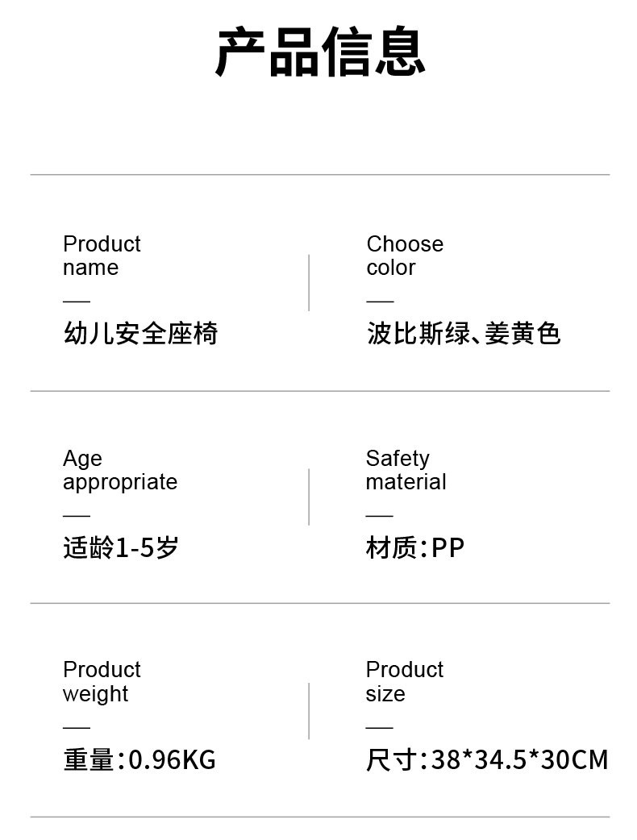
Task: Click the short dash under Safety material
Action: tap(379, 515)
